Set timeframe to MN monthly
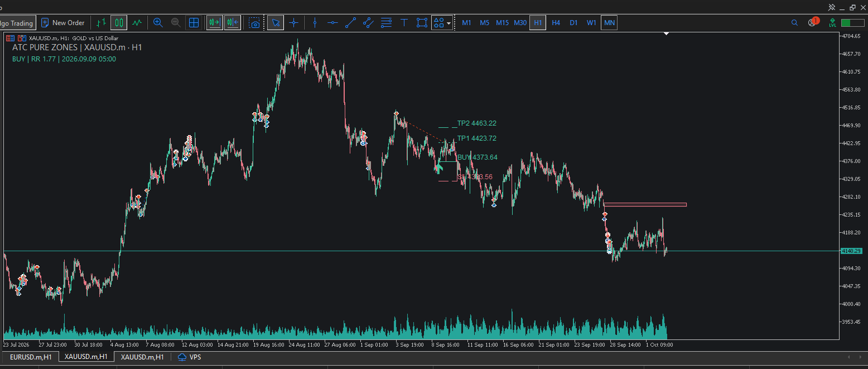 point(609,23)
